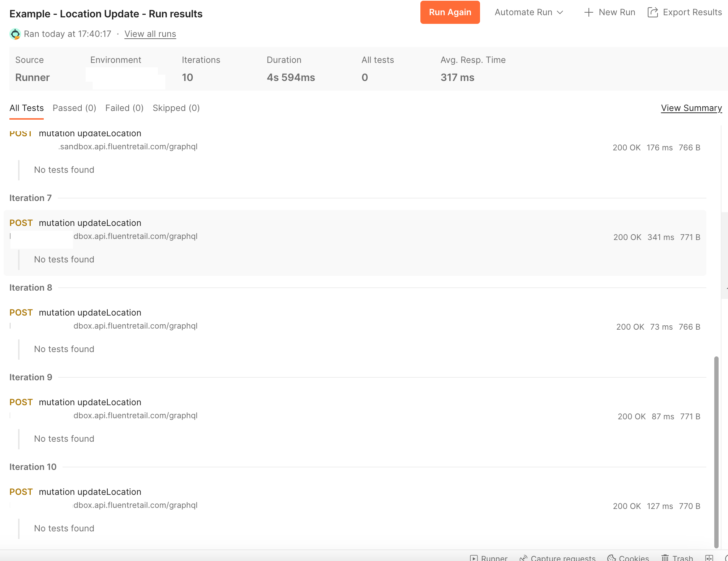The image size is (728, 561).
Task: Select Iteration 10 updateLocation request result
Action: [x=90, y=492]
